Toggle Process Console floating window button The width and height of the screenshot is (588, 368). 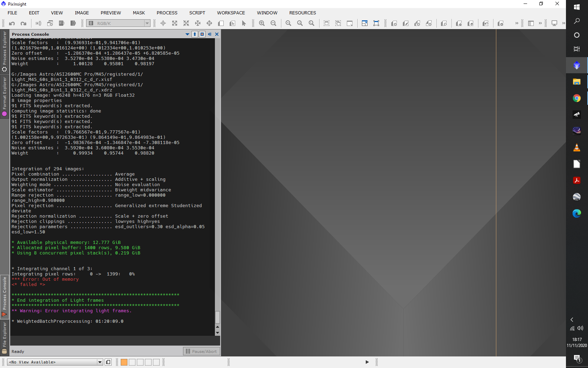pyautogui.click(x=202, y=34)
